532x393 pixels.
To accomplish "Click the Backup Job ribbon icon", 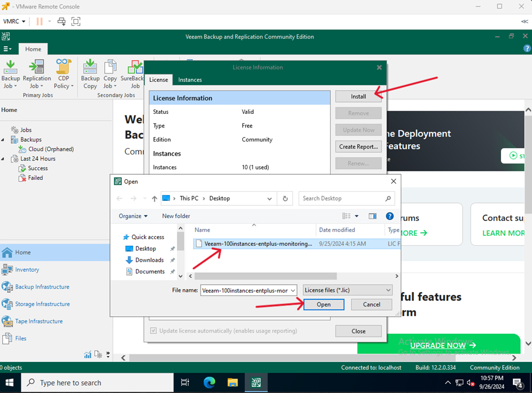I will 10,74.
